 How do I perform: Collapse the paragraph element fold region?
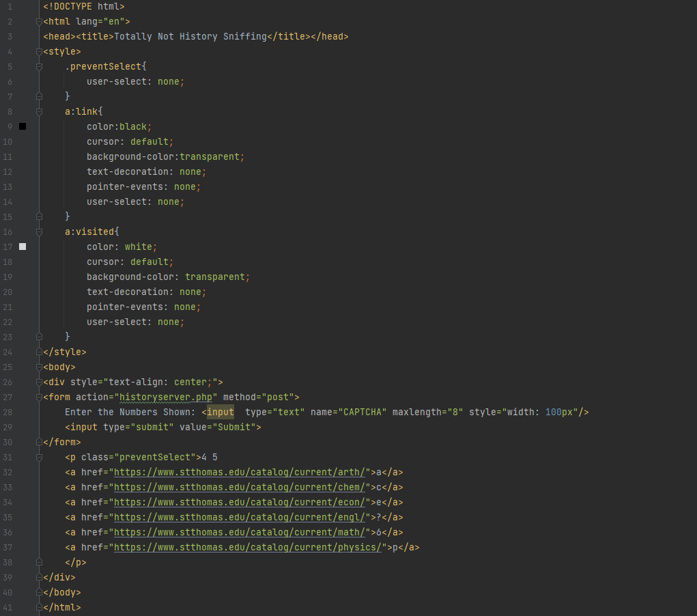(x=39, y=457)
